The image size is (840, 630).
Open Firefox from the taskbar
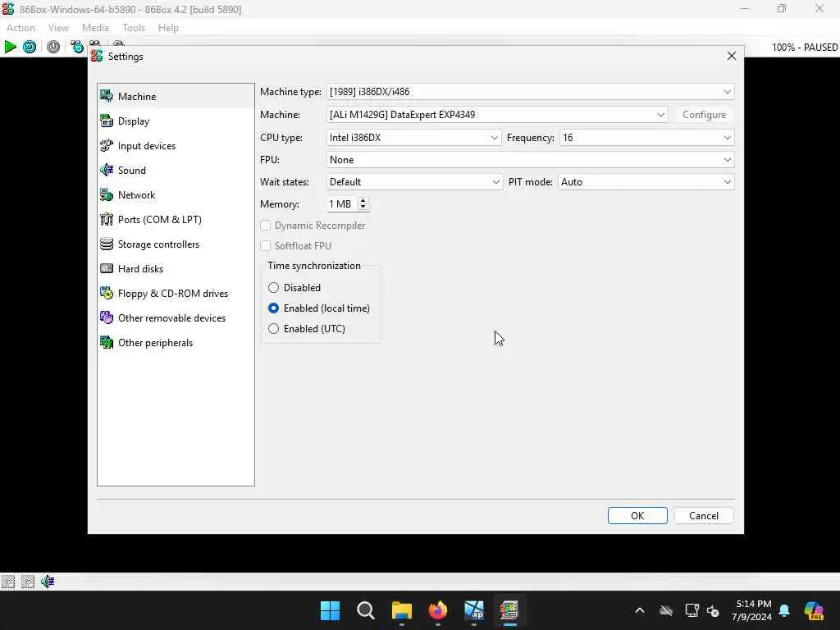coord(438,610)
